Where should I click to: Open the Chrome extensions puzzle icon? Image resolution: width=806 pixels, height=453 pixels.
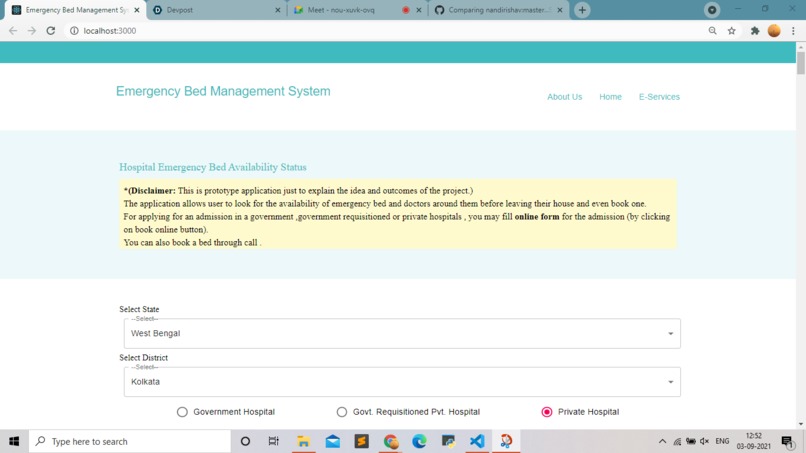755,31
